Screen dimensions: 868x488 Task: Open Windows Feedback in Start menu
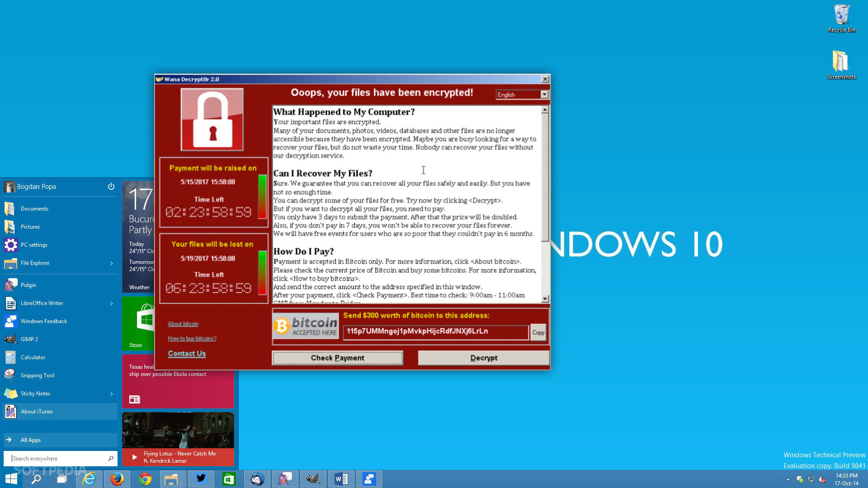tap(60, 321)
